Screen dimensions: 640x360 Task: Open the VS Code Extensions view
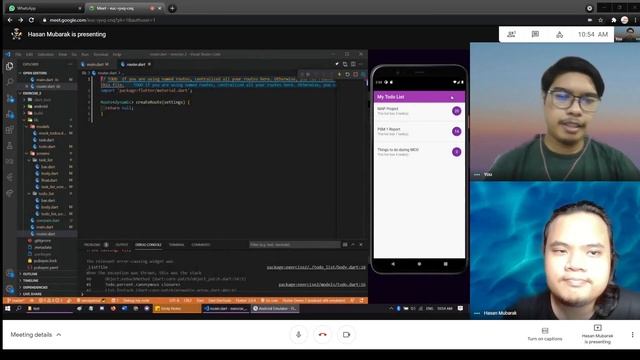click(x=10, y=130)
